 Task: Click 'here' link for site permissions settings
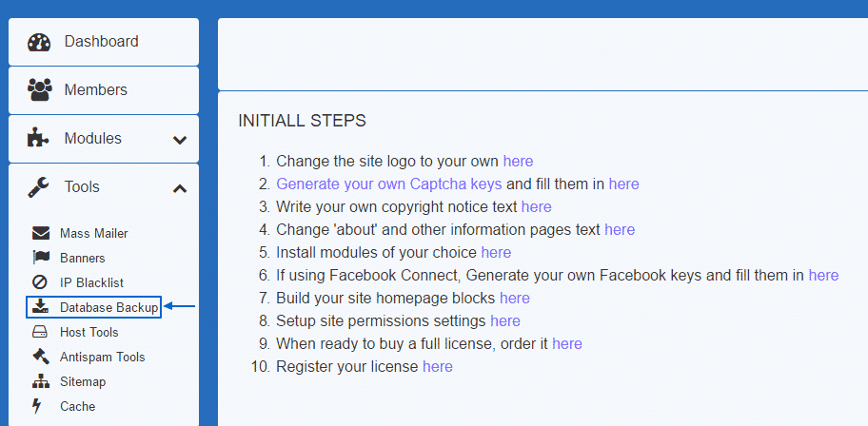click(505, 320)
